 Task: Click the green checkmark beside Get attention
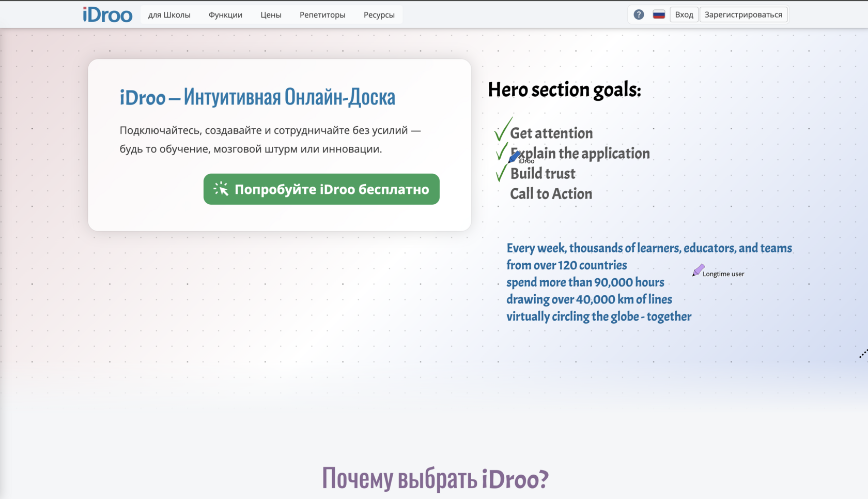[x=503, y=129]
